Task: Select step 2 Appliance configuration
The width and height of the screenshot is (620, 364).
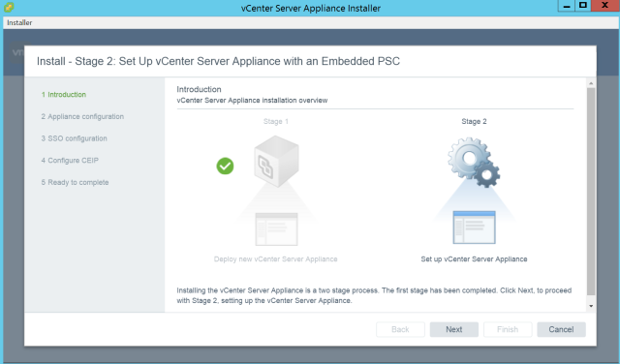Action: [82, 116]
